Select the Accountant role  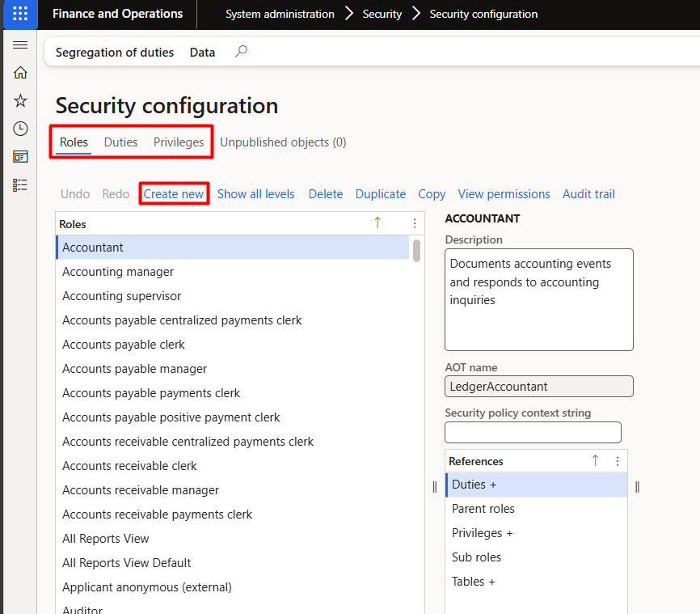(x=233, y=247)
